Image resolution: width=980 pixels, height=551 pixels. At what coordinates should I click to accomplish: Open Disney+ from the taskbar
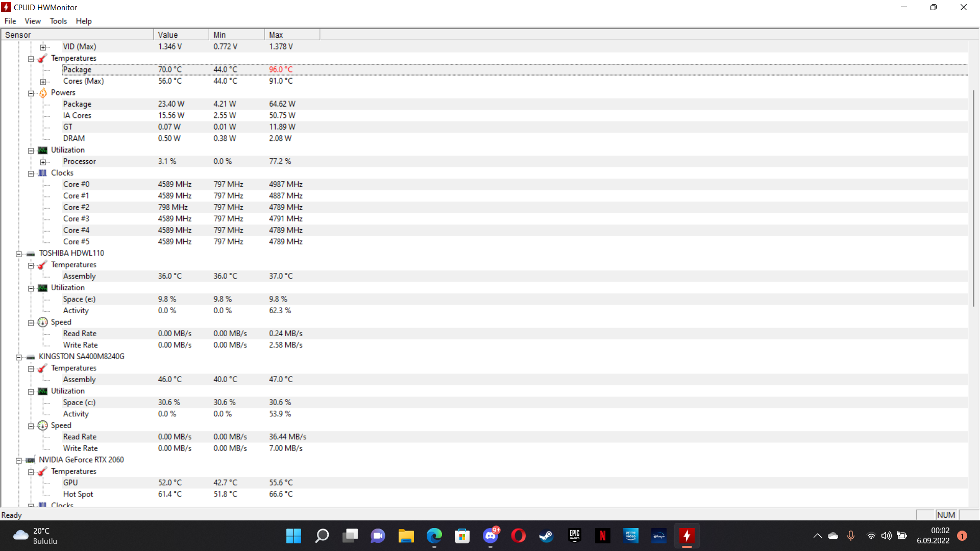tap(659, 536)
